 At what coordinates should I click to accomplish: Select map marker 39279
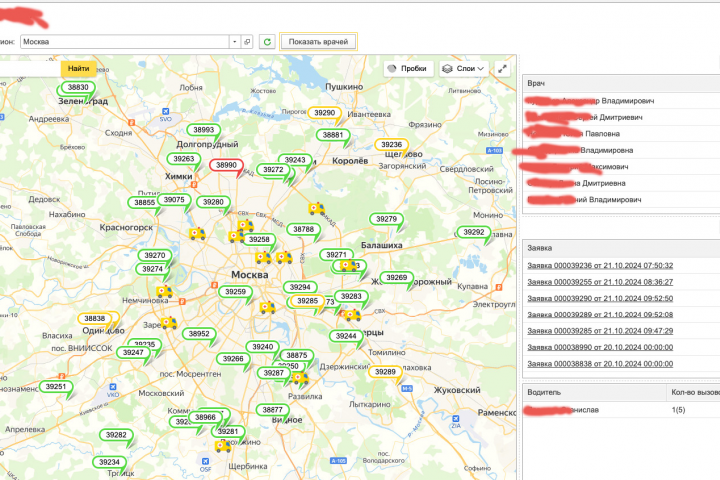386,219
